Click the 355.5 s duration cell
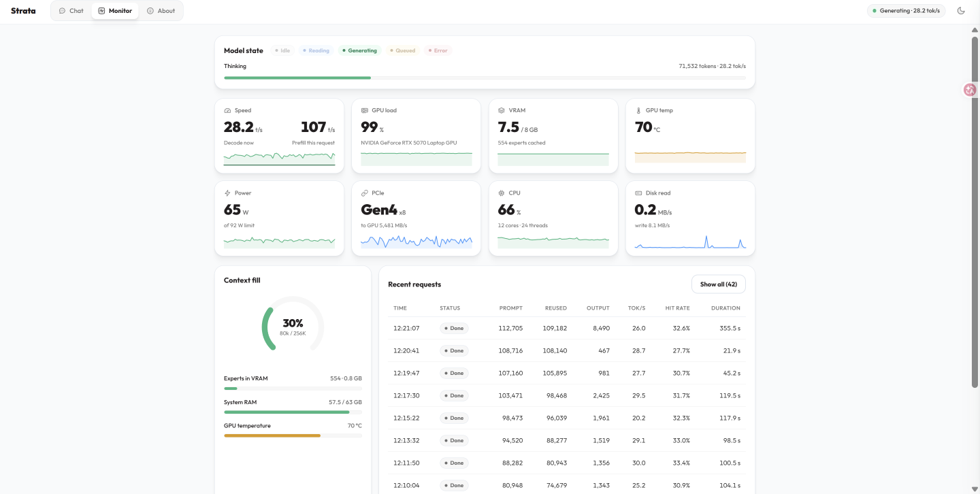 [x=730, y=328]
